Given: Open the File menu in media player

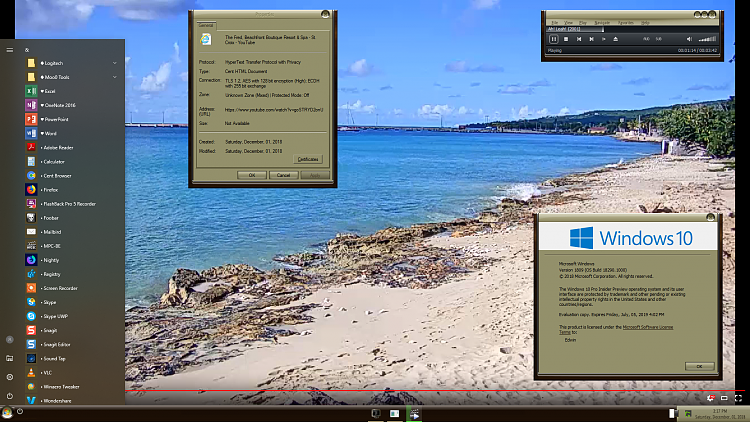Looking at the screenshot, I should 555,22.
